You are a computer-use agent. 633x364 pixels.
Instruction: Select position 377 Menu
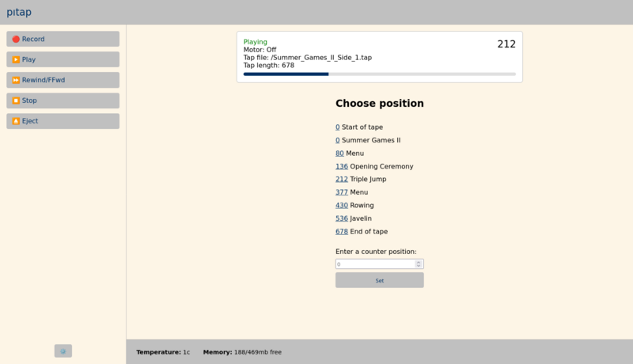pyautogui.click(x=342, y=192)
